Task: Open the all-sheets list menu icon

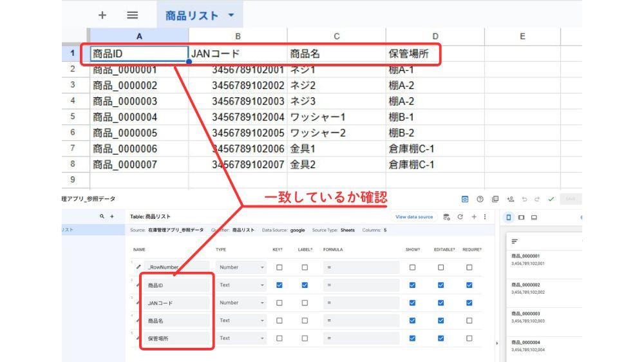Action: click(132, 15)
